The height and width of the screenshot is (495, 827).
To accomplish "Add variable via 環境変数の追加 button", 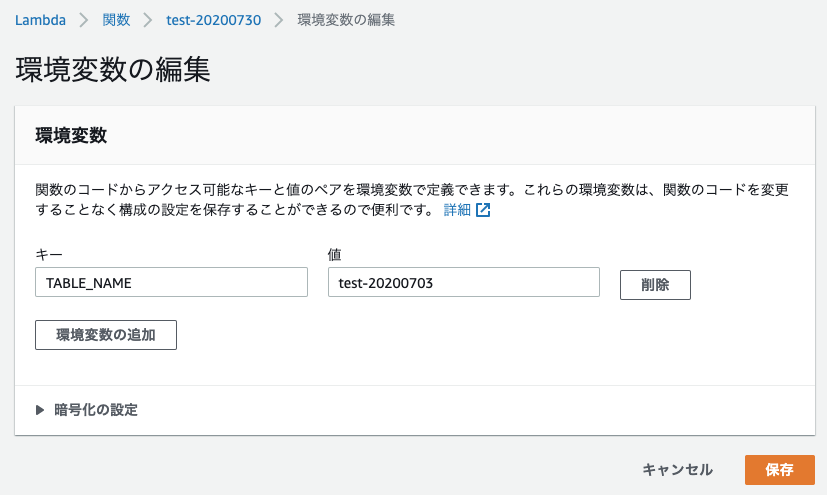I will (106, 335).
